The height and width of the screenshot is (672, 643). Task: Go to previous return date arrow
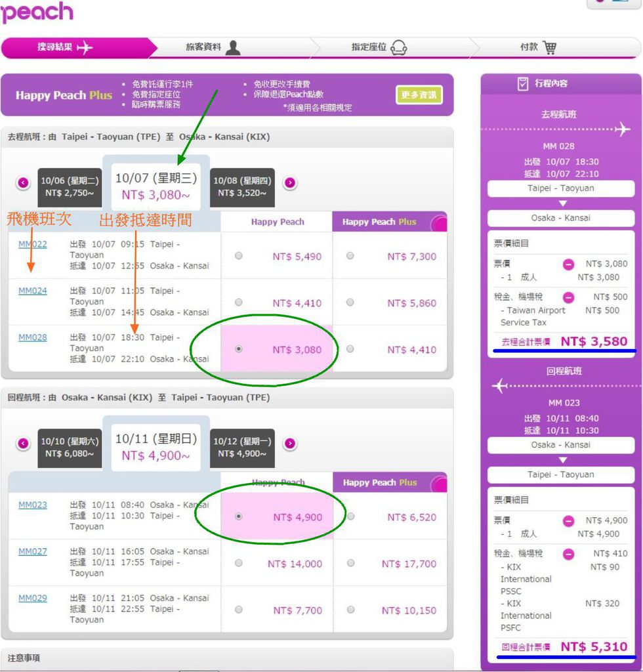click(23, 443)
